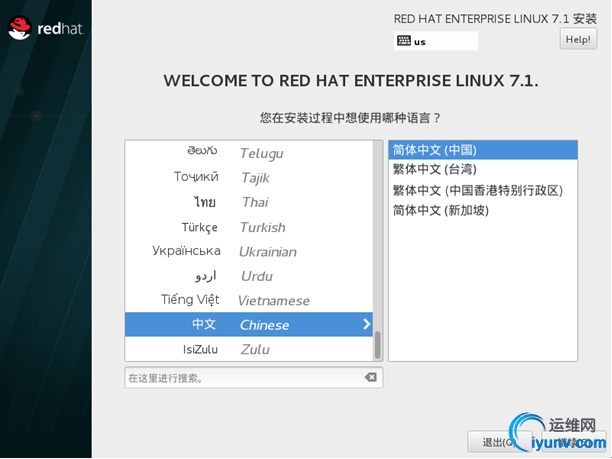Clear search with the backspace icon
The width and height of the screenshot is (612, 459).
tap(370, 377)
